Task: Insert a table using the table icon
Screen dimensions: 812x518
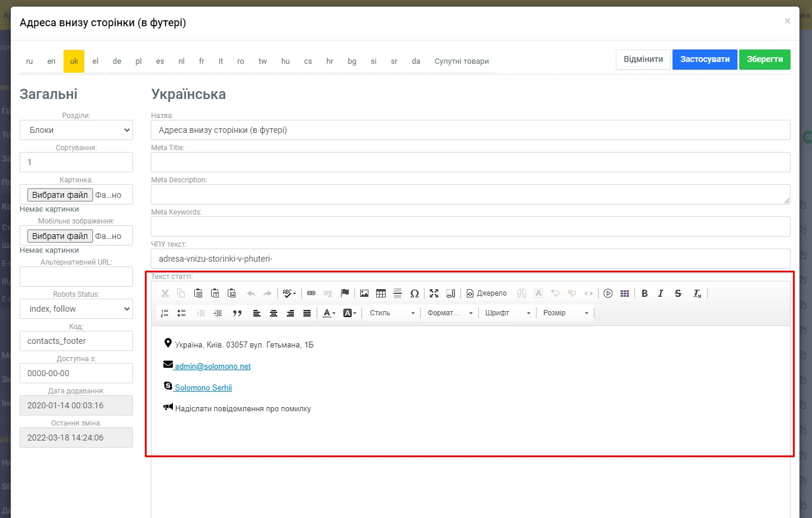Action: tap(381, 293)
